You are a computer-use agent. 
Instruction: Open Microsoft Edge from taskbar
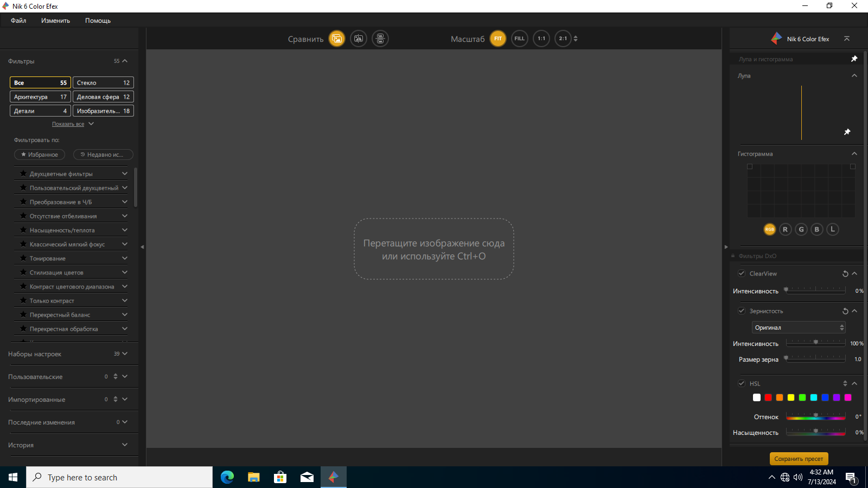(x=227, y=477)
